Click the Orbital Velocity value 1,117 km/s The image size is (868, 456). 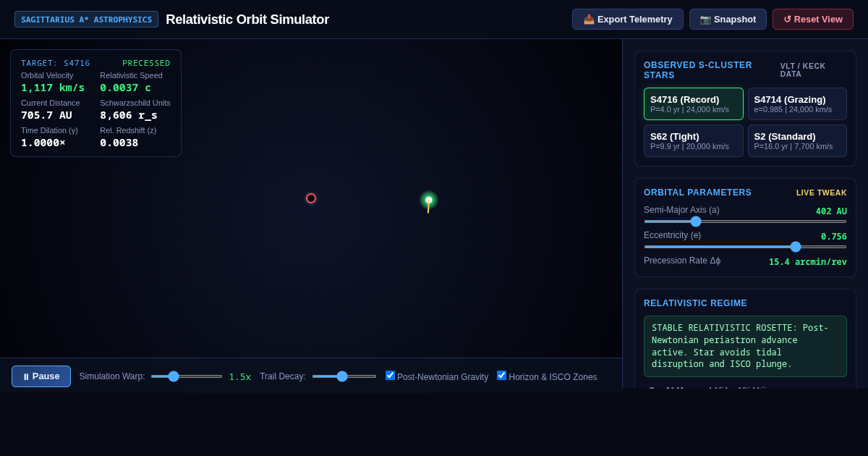pos(53,88)
